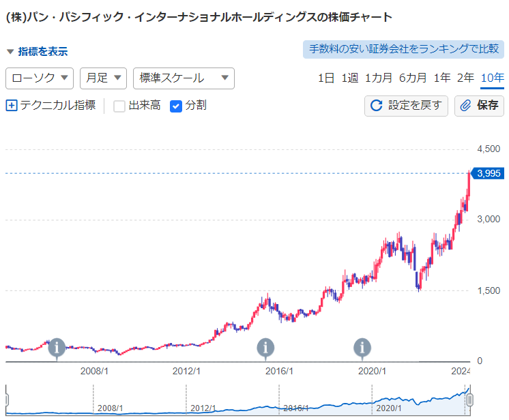Click the 設定を戻す reset button
The width and height of the screenshot is (509, 420).
coord(406,106)
